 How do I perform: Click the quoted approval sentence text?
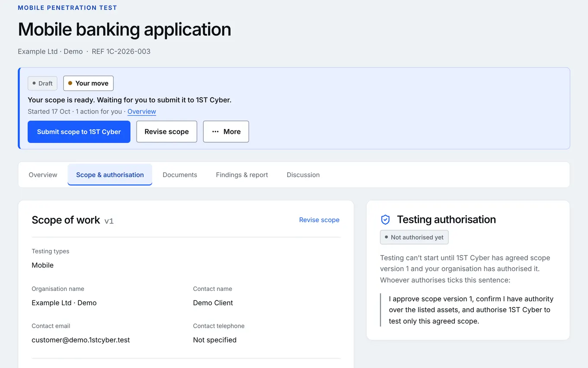pyautogui.click(x=471, y=310)
